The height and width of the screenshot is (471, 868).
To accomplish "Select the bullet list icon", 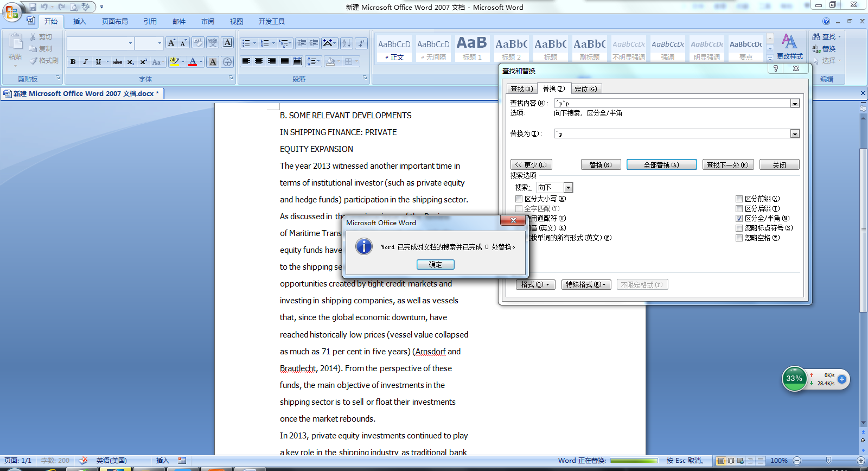I will coord(246,43).
